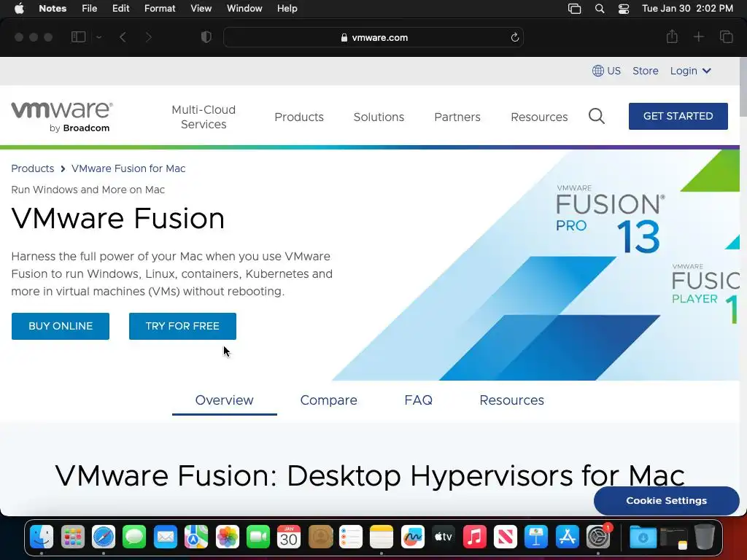Click the GET STARTED button

pos(678,116)
